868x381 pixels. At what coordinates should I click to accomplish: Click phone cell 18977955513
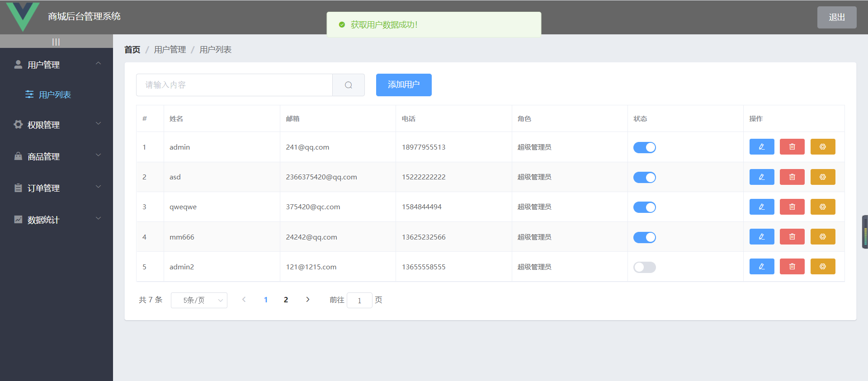(424, 147)
